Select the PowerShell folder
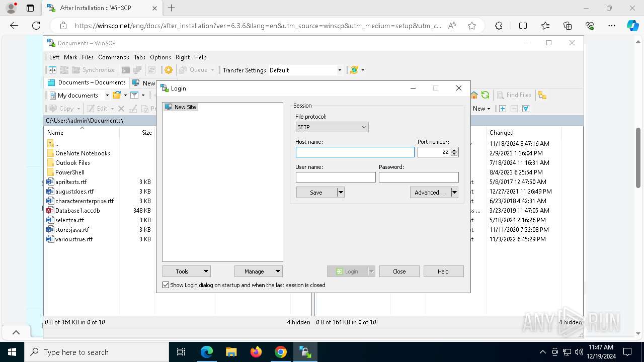 coord(70,172)
